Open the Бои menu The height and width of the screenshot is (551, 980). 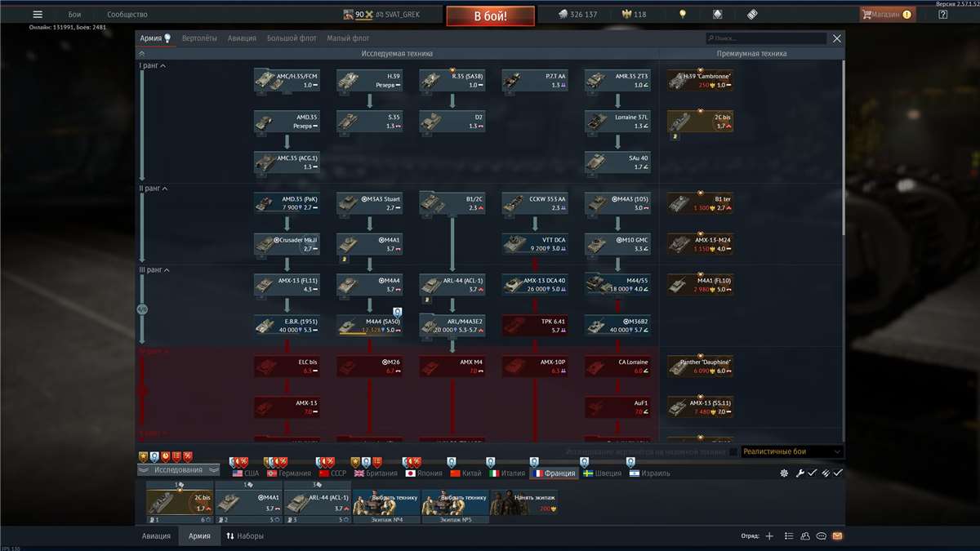[74, 15]
